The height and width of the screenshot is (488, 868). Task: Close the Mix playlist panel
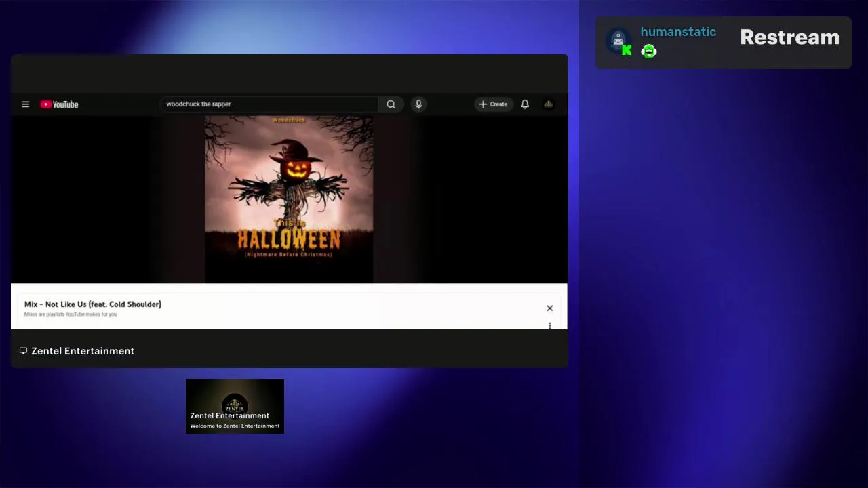550,308
